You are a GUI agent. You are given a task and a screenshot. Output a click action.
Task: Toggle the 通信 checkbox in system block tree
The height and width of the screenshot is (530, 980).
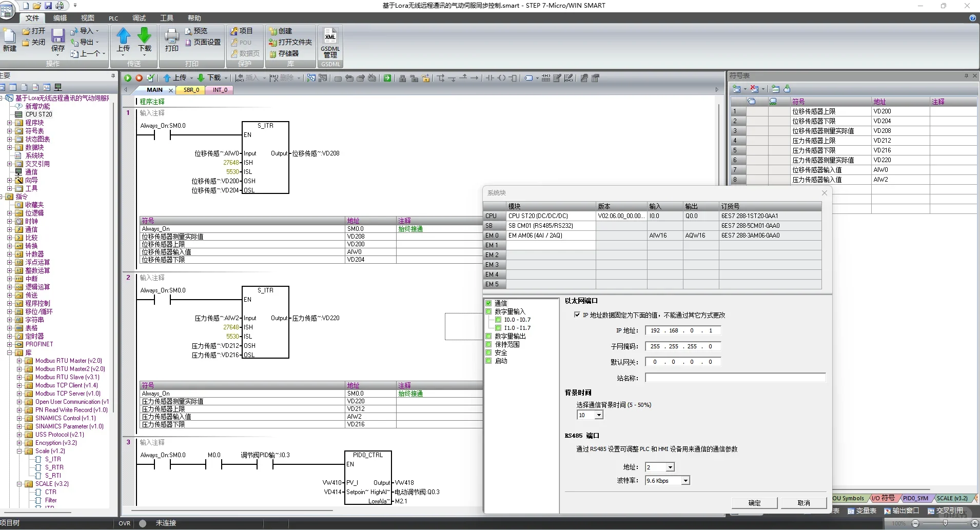click(x=489, y=303)
